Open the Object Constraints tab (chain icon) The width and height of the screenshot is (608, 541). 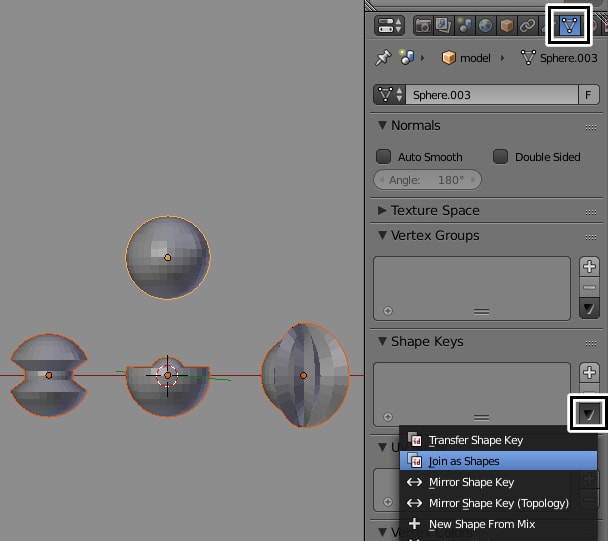coord(527,26)
